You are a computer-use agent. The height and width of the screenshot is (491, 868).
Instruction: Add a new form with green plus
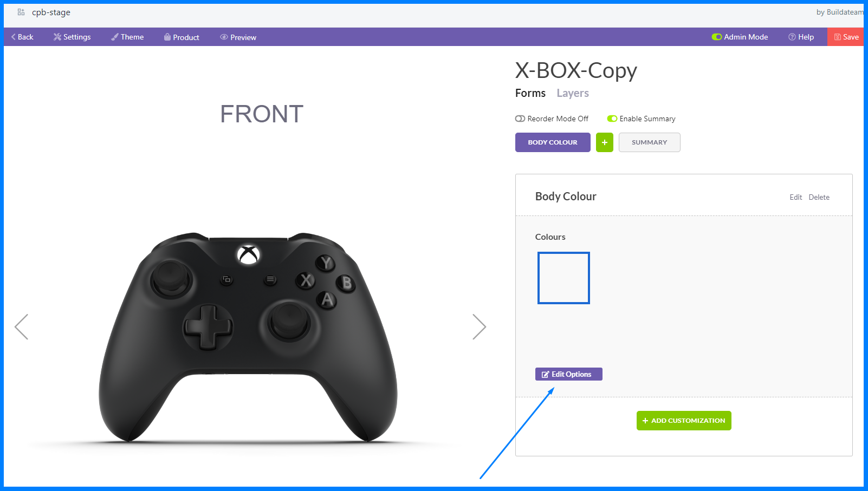(605, 142)
